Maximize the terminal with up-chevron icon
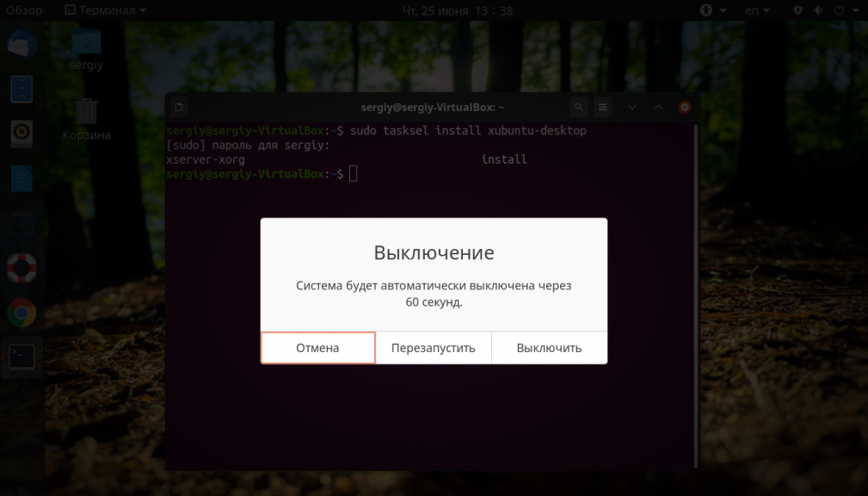 (x=658, y=107)
